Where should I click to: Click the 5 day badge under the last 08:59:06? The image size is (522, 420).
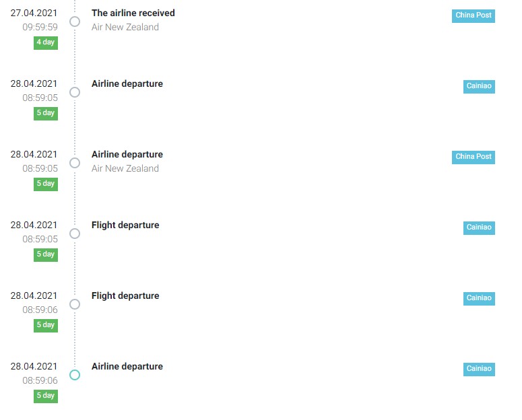(46, 396)
